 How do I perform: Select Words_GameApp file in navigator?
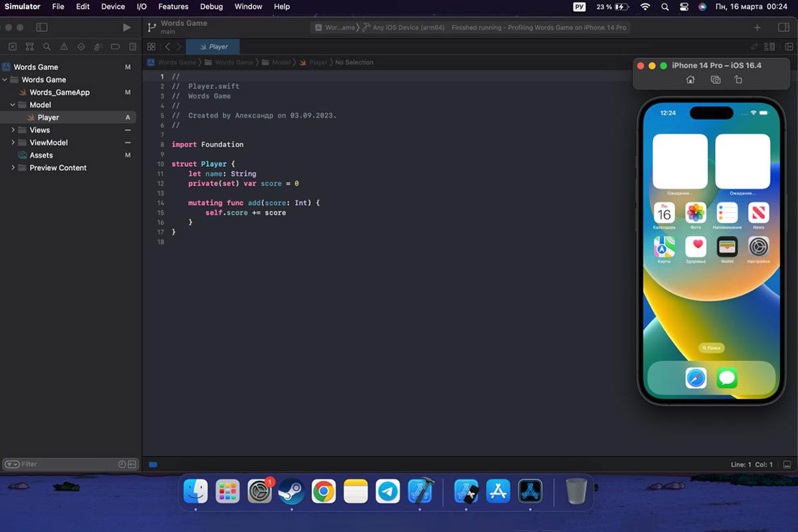(x=59, y=92)
